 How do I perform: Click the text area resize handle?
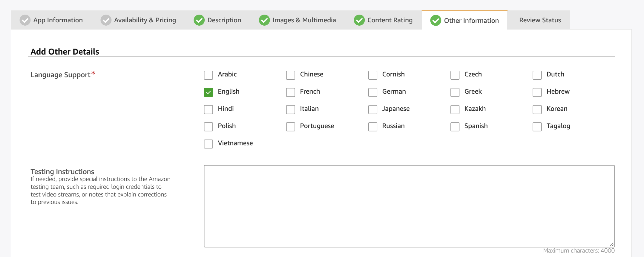click(x=612, y=244)
